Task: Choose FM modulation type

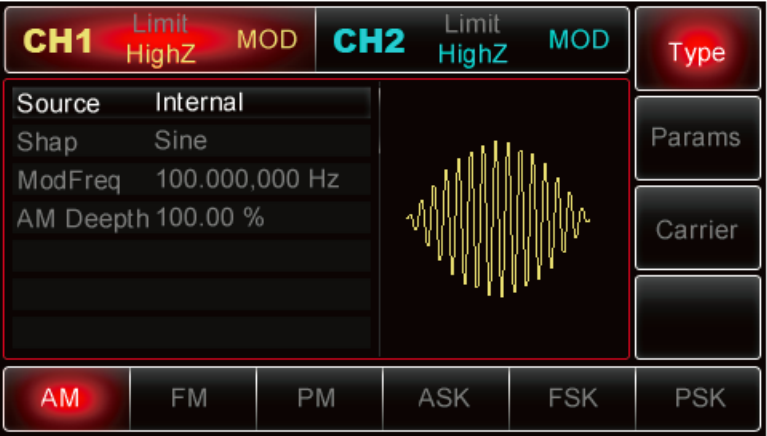Action: pos(190,398)
